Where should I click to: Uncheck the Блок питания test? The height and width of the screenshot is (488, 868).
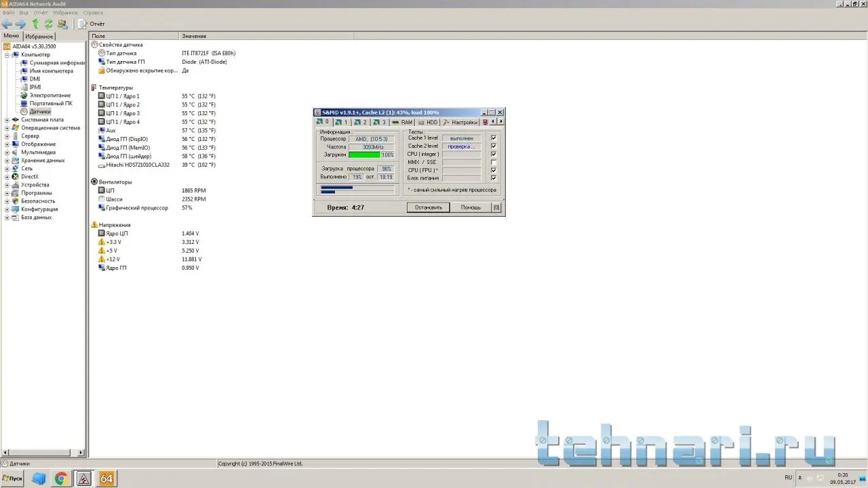click(493, 178)
